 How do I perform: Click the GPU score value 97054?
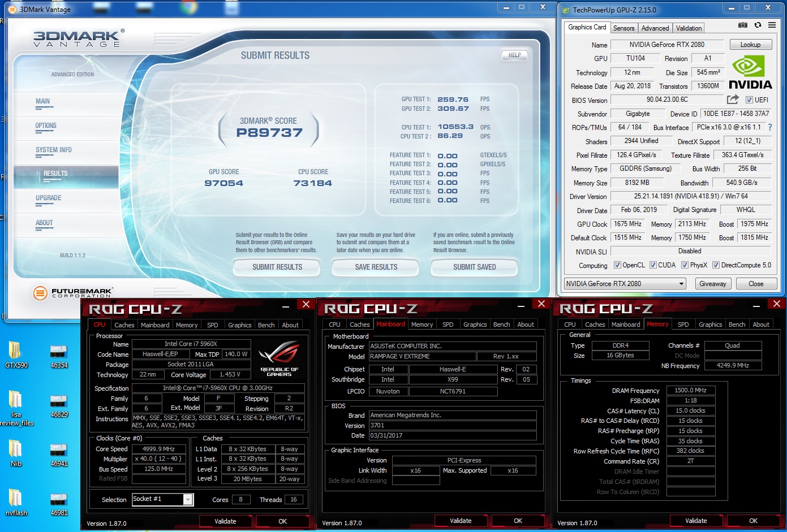(223, 183)
